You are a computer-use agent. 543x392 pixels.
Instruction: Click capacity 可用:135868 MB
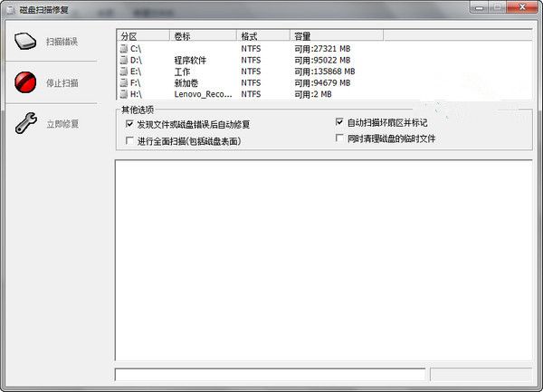(325, 72)
